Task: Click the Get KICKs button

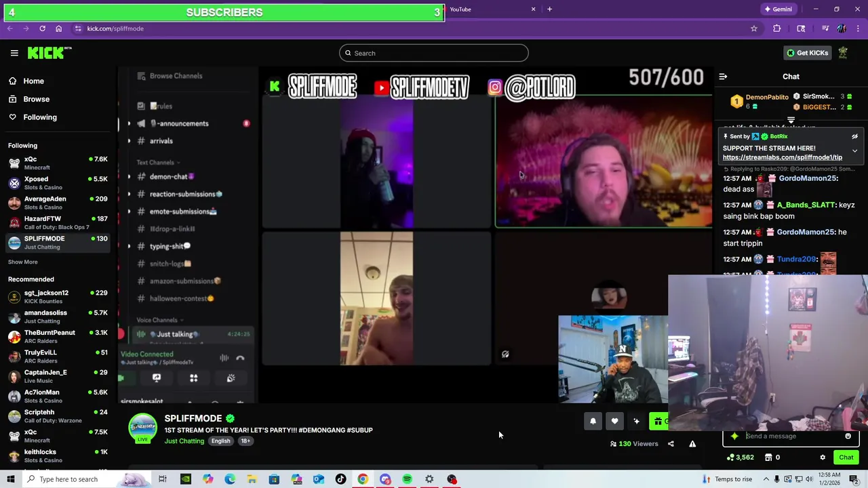Action: coord(807,53)
